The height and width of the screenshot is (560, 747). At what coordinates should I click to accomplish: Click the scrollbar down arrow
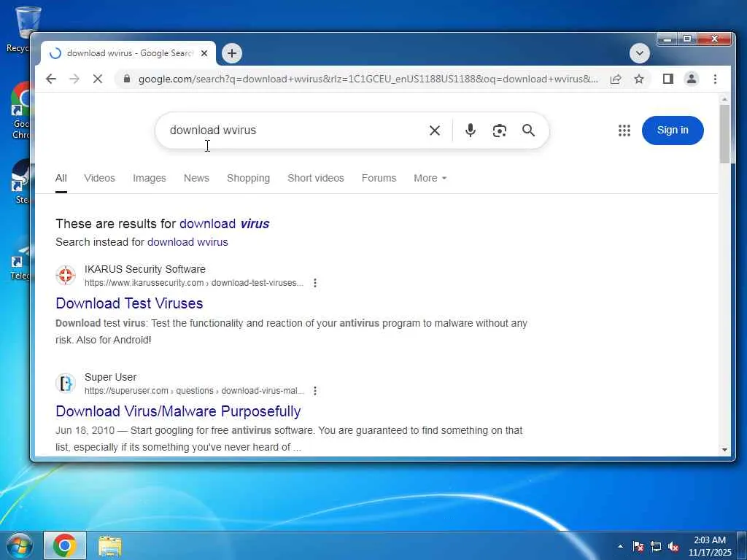(x=724, y=449)
